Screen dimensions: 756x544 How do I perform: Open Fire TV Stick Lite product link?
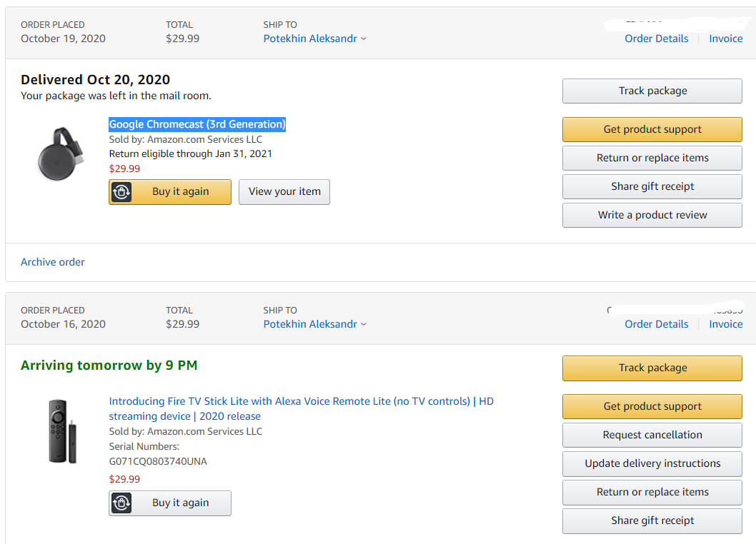(301, 408)
